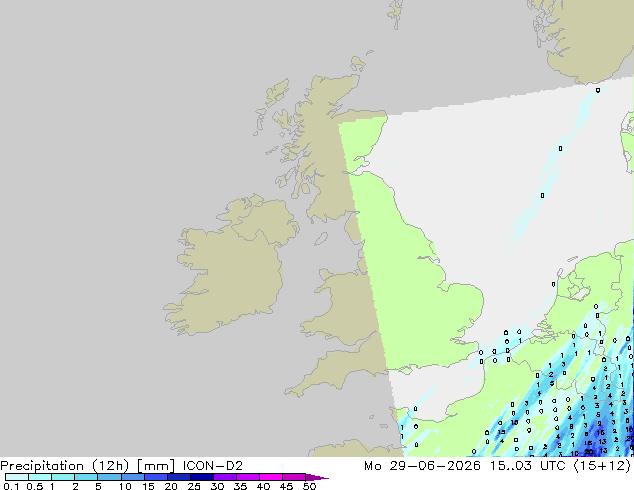Click the 40–45 mm magenta swatch
634x490 pixels.
pyautogui.click(x=271, y=477)
